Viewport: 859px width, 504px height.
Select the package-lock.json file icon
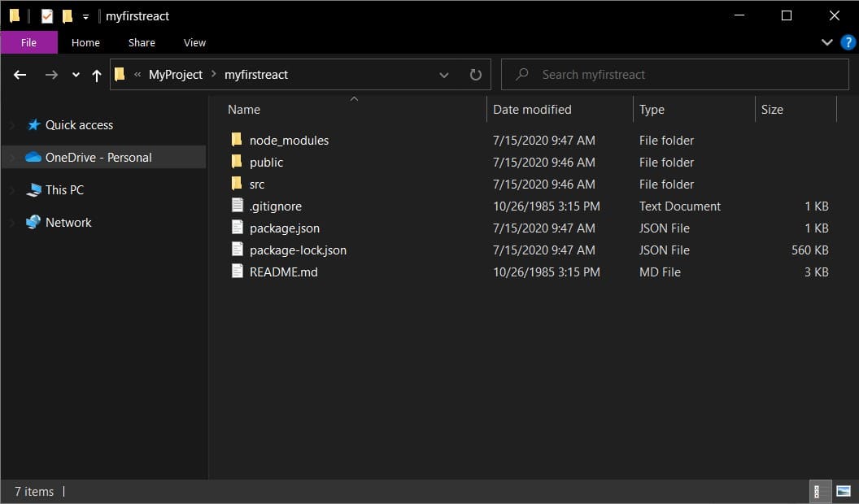238,250
